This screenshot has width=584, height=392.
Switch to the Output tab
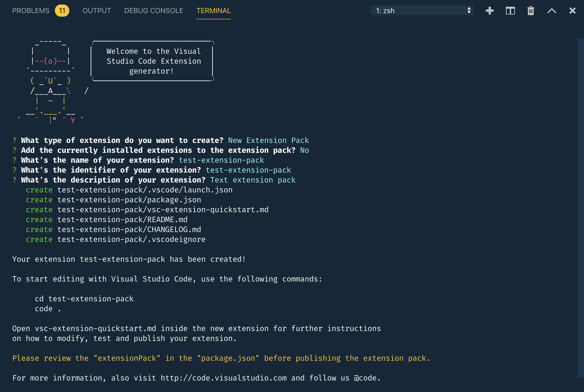97,11
